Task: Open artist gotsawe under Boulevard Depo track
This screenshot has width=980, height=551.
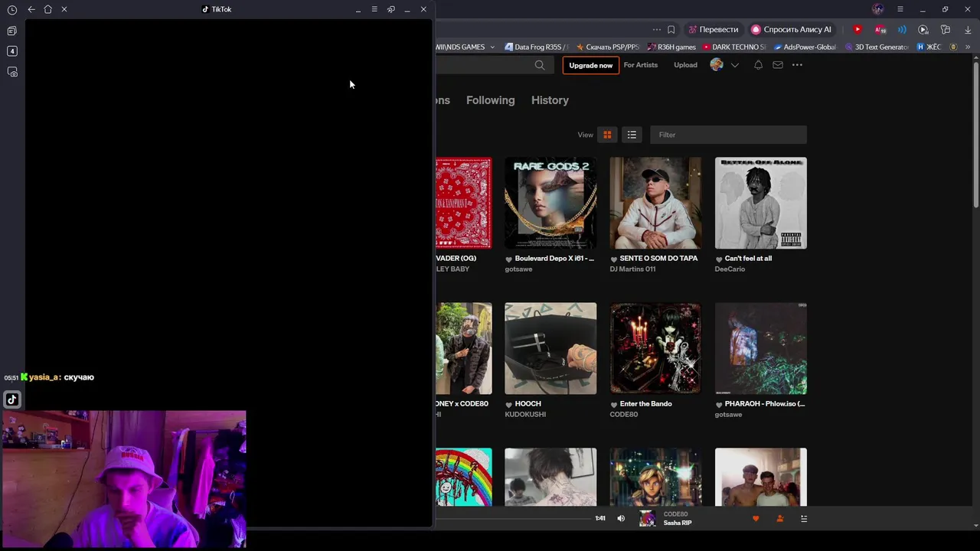Action: click(x=518, y=269)
